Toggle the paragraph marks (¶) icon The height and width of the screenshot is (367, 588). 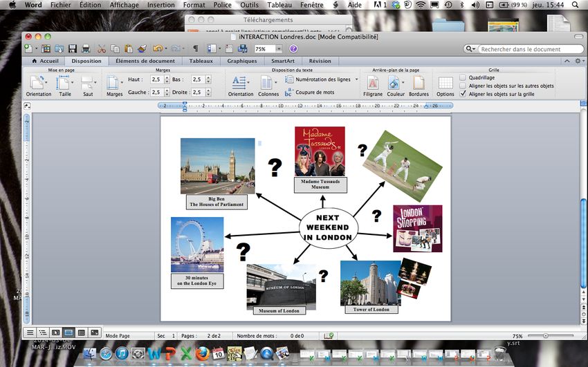pyautogui.click(x=195, y=48)
